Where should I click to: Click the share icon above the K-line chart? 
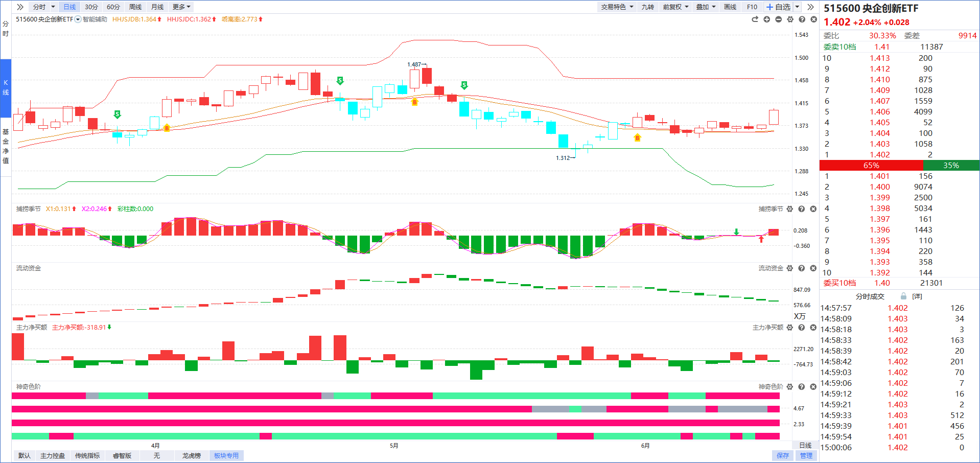[x=755, y=19]
